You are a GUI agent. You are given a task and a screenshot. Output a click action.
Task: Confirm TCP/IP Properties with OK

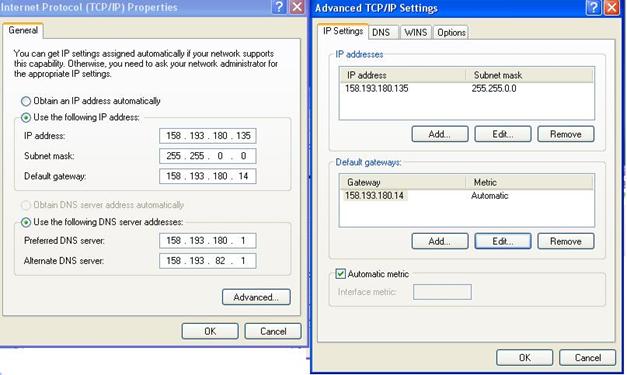tap(210, 331)
